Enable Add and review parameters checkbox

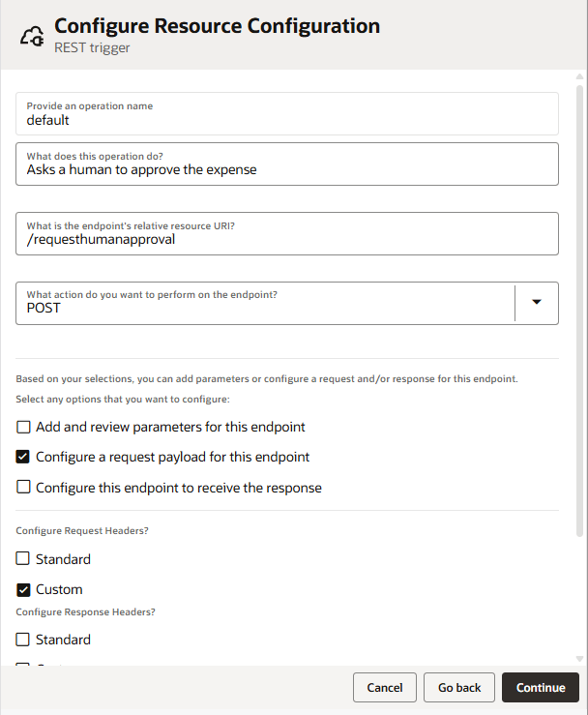24,427
